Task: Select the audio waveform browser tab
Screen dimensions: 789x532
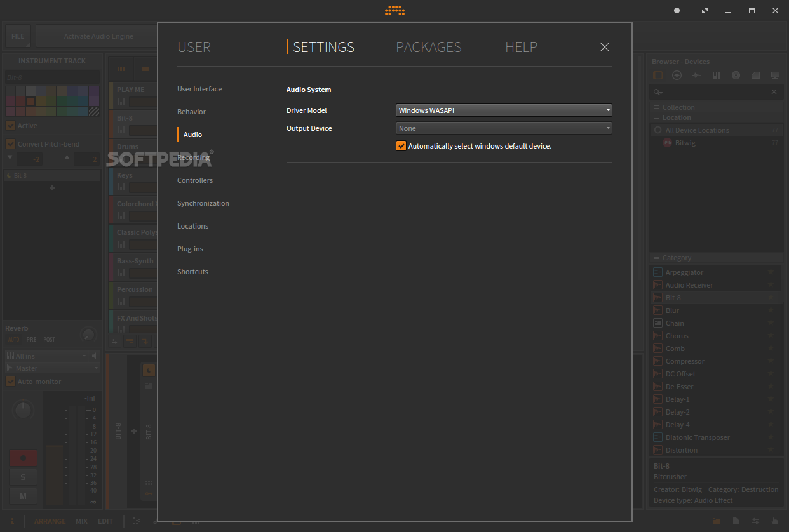Action: tap(696, 75)
